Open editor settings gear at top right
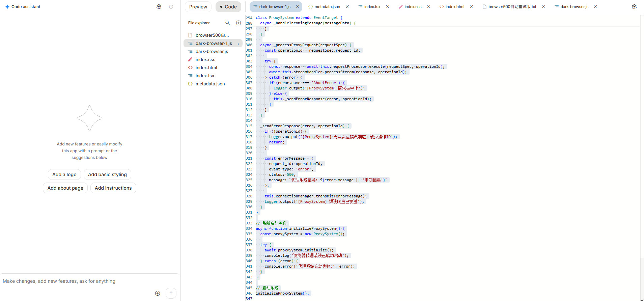Viewport: 644px width, 301px height. click(634, 7)
